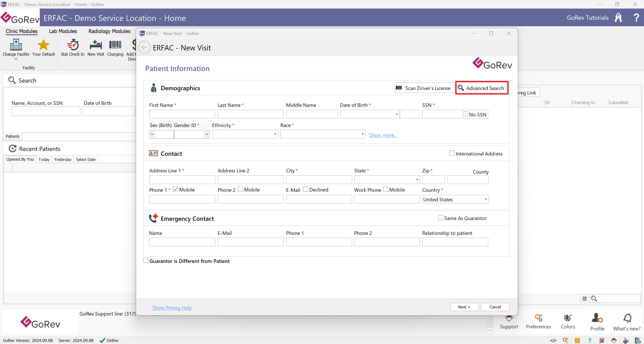Uncheck the Phone 1 Mobile checkbox
The image size is (644, 344).
(x=176, y=189)
